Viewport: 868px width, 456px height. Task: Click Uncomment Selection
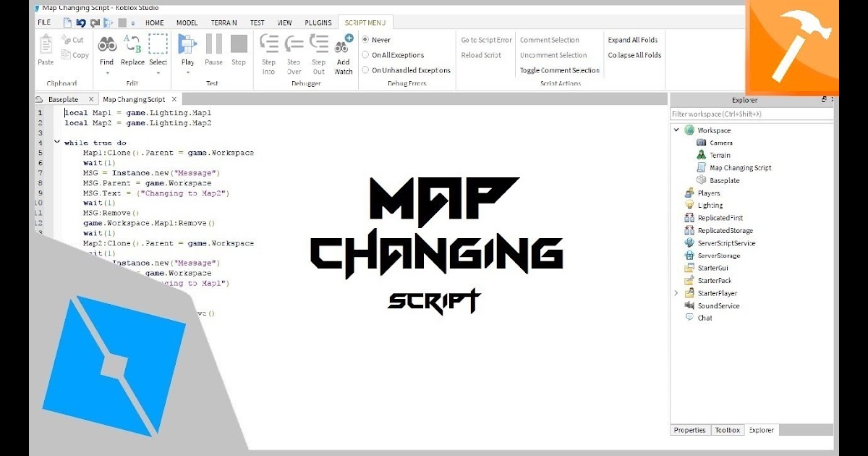point(553,55)
